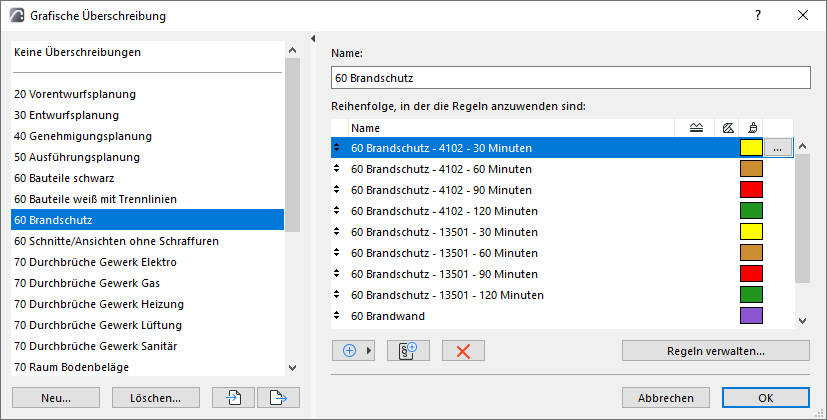The height and width of the screenshot is (420, 827).
Task: Click the line type override column icon
Action: 696,128
